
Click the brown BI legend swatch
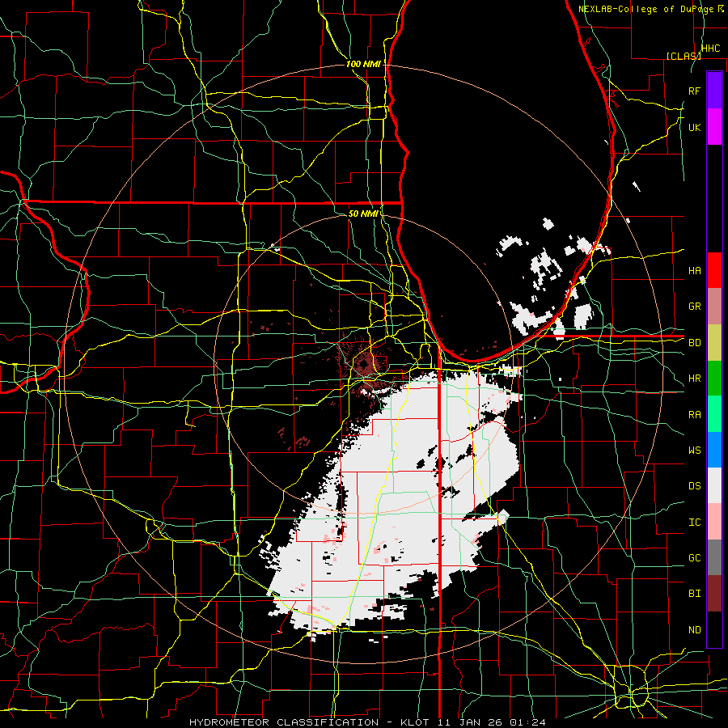[x=714, y=594]
